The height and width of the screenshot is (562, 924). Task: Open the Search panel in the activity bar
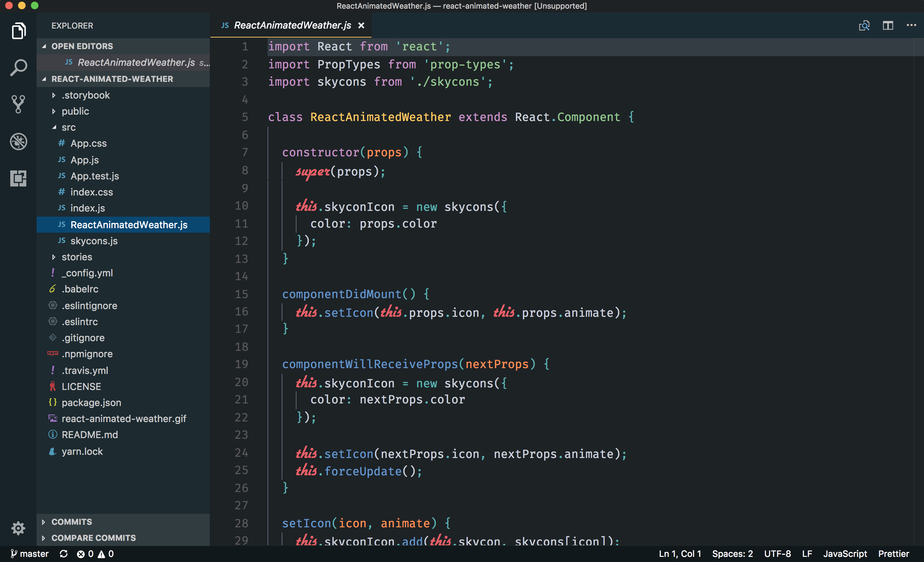[x=18, y=67]
